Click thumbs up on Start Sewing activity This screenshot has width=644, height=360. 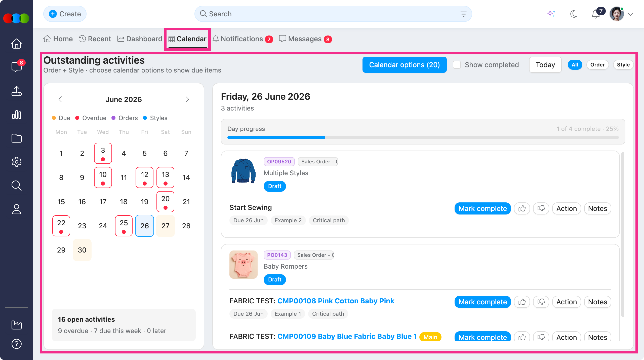click(522, 208)
